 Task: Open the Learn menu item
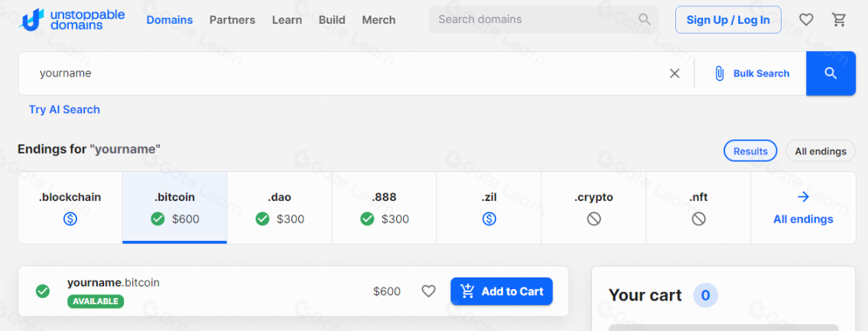[287, 20]
